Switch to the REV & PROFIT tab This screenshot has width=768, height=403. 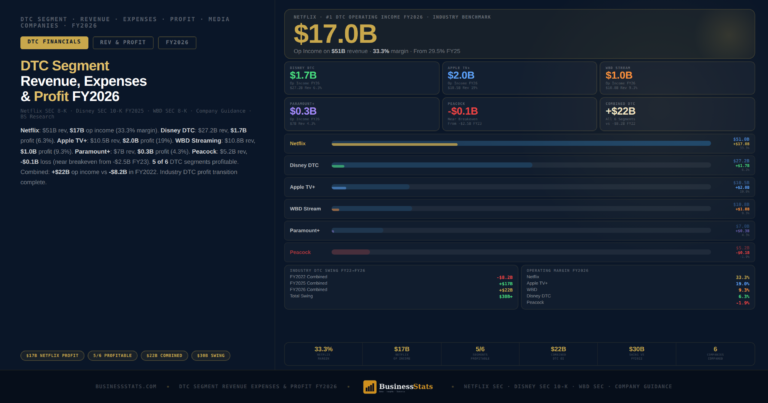pyautogui.click(x=123, y=43)
